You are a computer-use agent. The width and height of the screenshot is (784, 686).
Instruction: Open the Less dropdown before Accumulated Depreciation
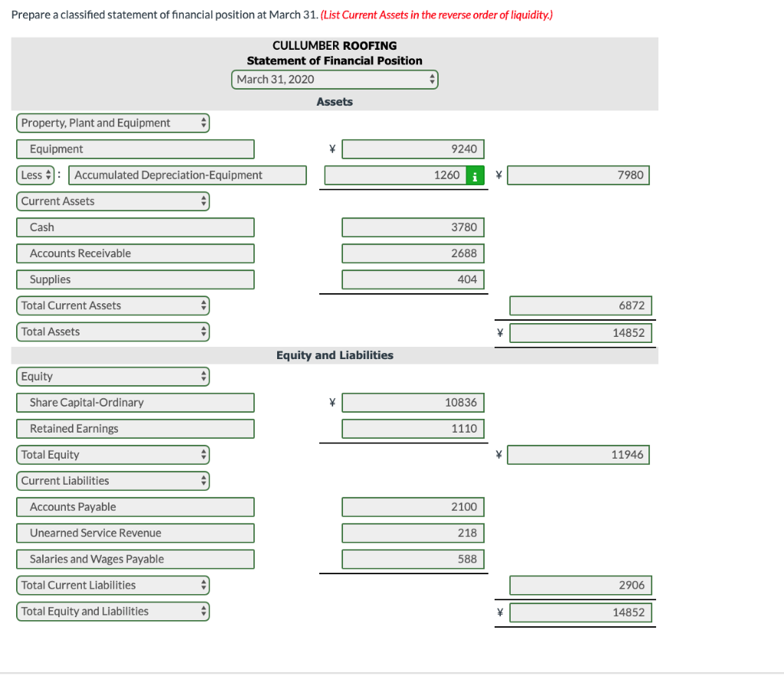34,175
